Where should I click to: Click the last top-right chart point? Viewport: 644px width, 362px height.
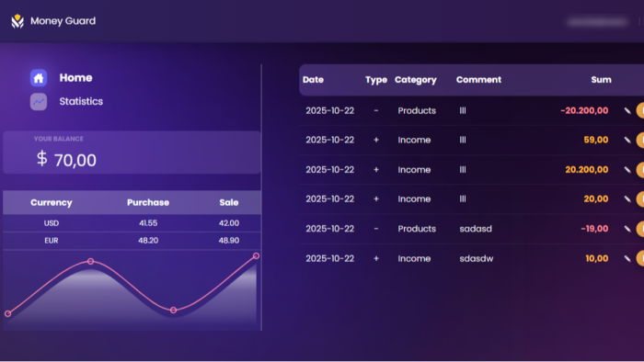pyautogui.click(x=256, y=255)
